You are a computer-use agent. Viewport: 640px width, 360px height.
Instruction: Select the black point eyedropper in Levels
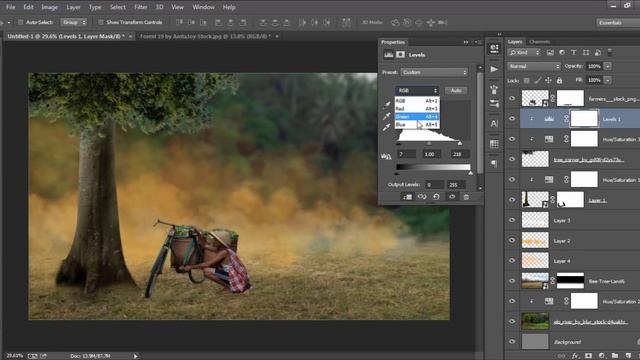387,104
